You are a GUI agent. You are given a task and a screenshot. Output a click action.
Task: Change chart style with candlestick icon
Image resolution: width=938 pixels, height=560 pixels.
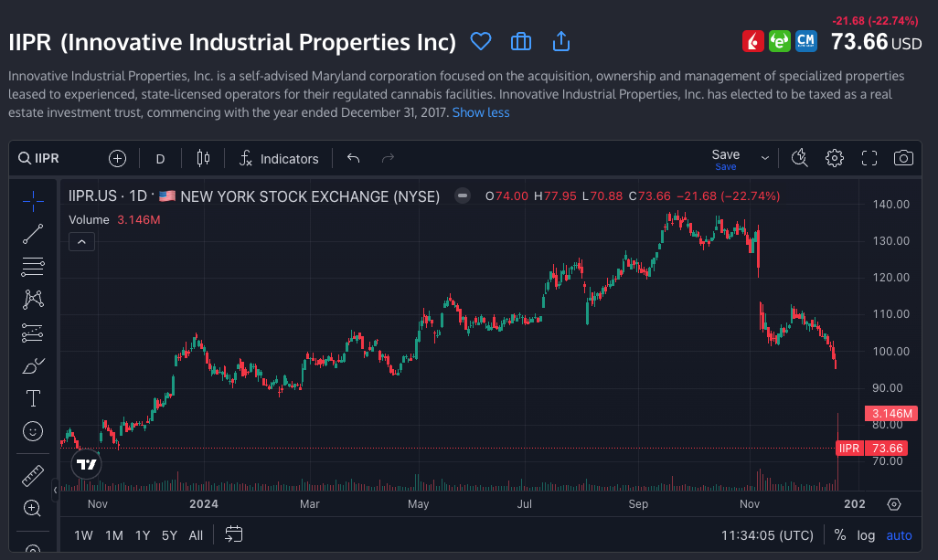pos(203,158)
